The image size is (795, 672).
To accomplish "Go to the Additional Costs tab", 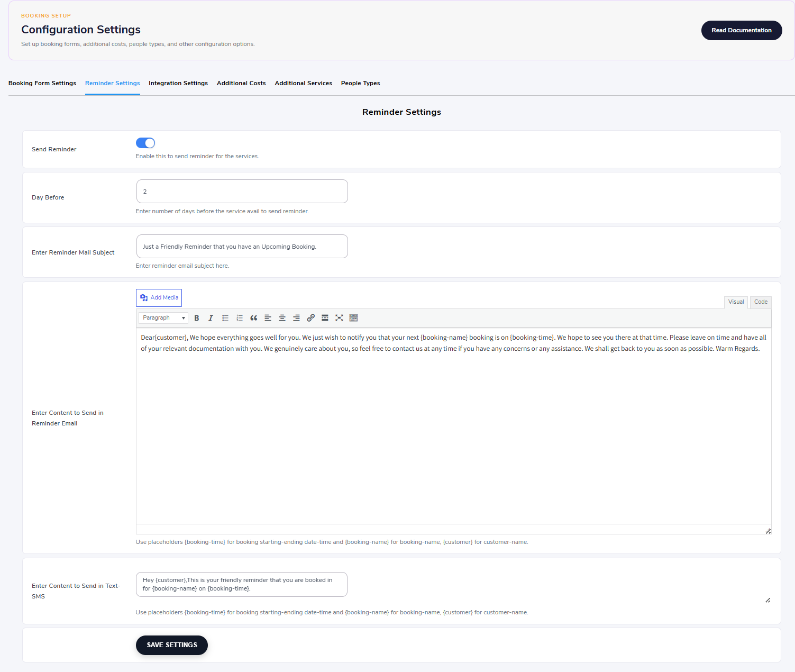I will (x=241, y=83).
